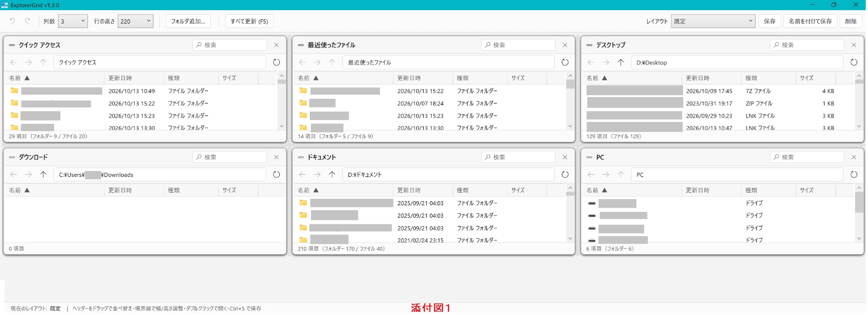Refresh the デスクトップ pane
The image size is (868, 315).
click(x=854, y=62)
